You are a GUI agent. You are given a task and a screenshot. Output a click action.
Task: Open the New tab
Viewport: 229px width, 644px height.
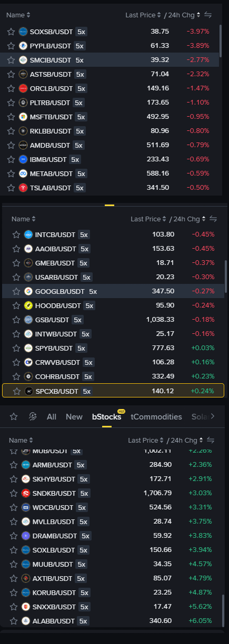(74, 417)
